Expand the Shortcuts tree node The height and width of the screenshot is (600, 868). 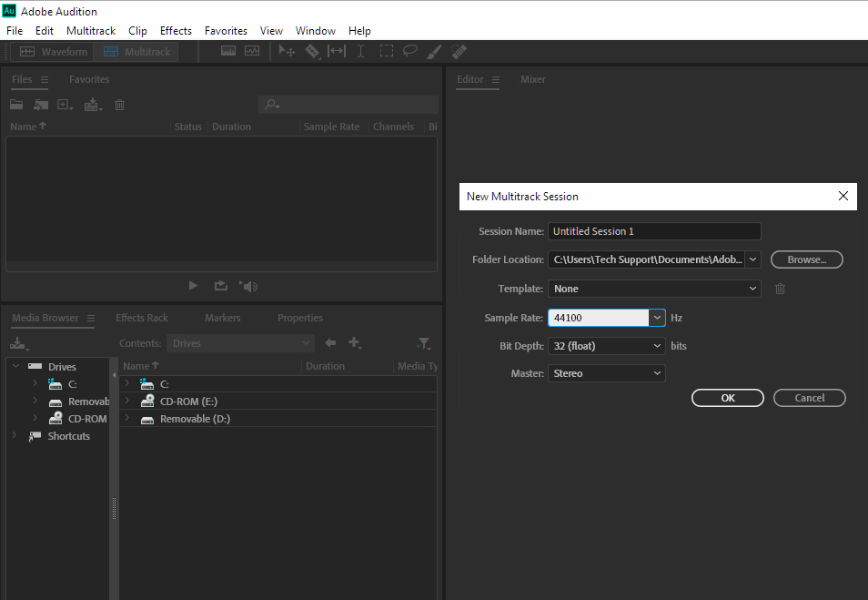point(15,435)
